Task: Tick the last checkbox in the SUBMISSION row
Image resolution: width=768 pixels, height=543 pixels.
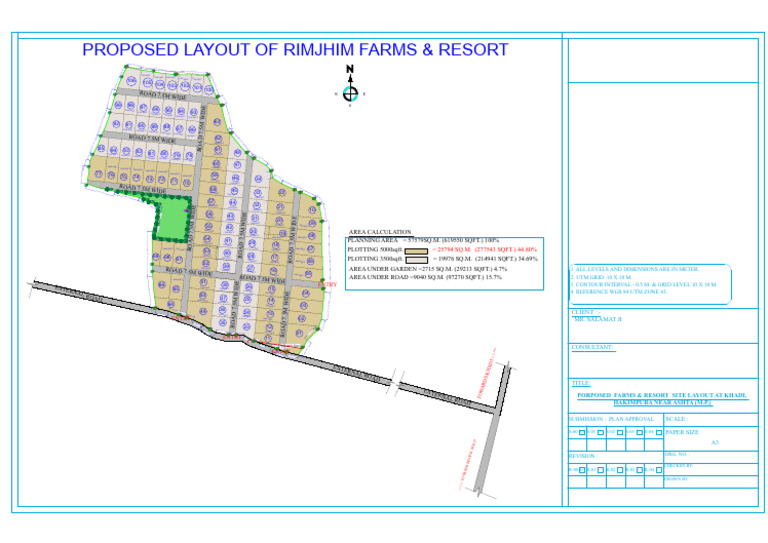Action: (x=659, y=432)
